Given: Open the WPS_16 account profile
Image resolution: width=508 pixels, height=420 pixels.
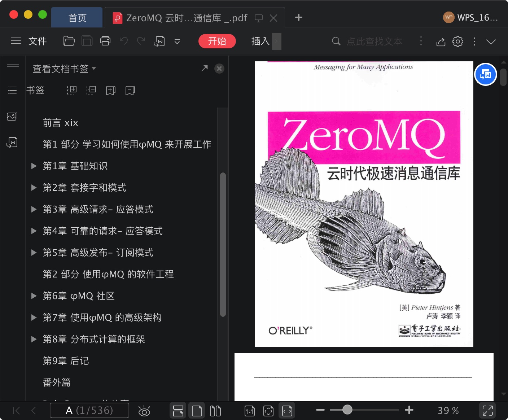Looking at the screenshot, I should coord(470,17).
